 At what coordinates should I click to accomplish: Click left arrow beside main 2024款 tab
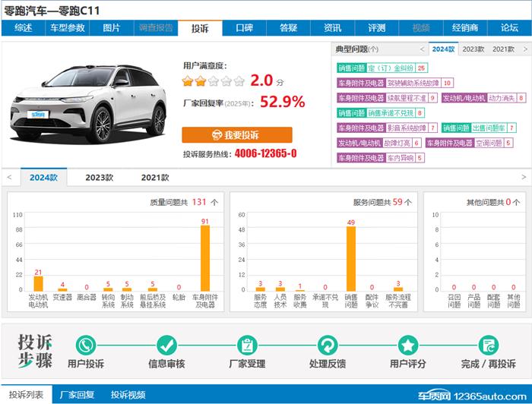point(9,178)
